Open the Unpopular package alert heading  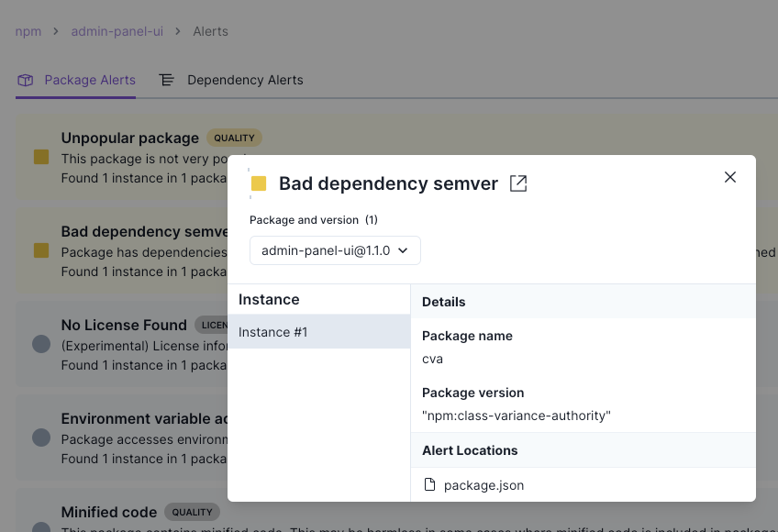click(x=130, y=139)
